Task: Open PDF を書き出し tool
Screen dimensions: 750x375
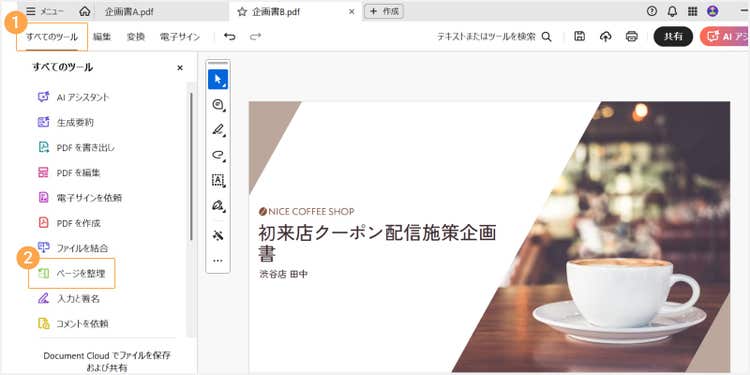Action: click(x=76, y=147)
